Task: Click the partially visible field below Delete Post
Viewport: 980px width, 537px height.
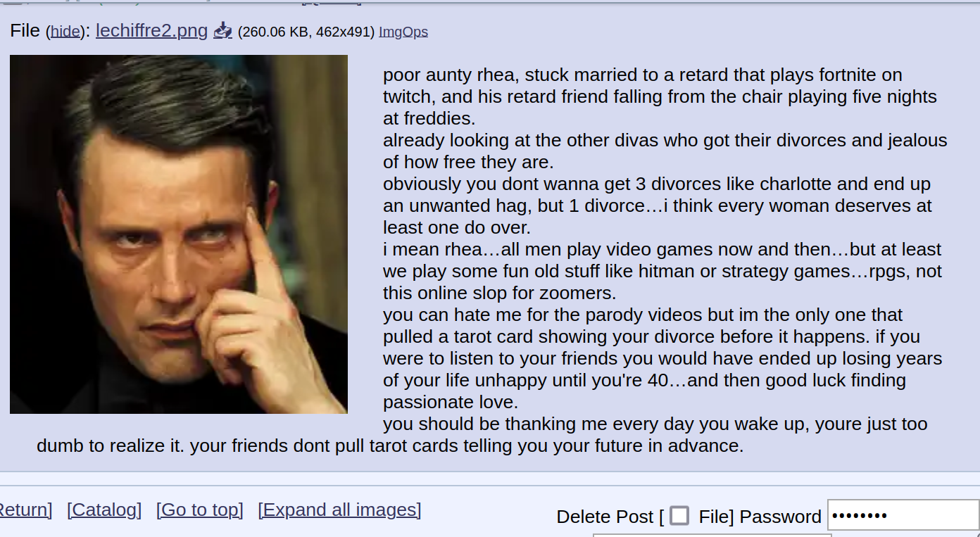Action: click(712, 535)
